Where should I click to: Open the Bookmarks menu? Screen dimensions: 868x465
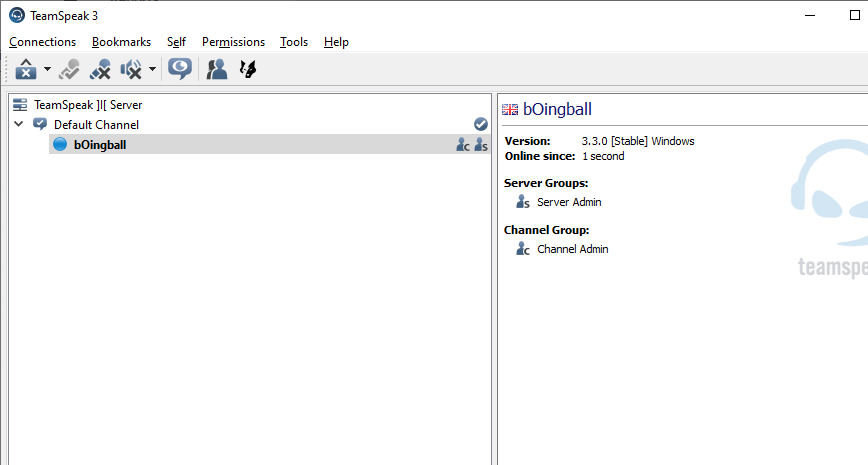121,42
